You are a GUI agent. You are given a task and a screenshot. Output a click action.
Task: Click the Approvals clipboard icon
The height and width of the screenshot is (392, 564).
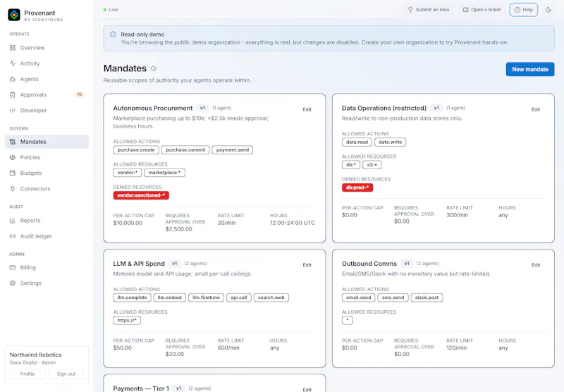[x=13, y=94]
